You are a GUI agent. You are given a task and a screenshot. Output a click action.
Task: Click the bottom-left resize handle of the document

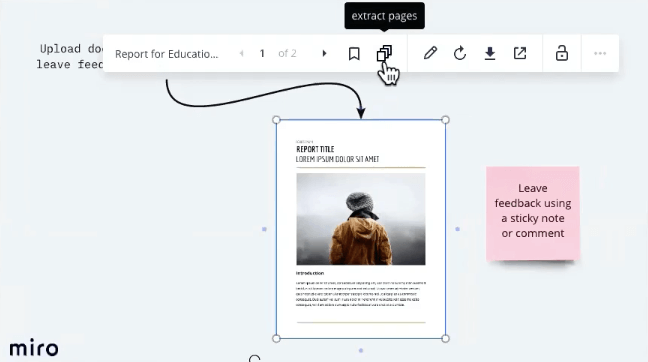tap(276, 338)
